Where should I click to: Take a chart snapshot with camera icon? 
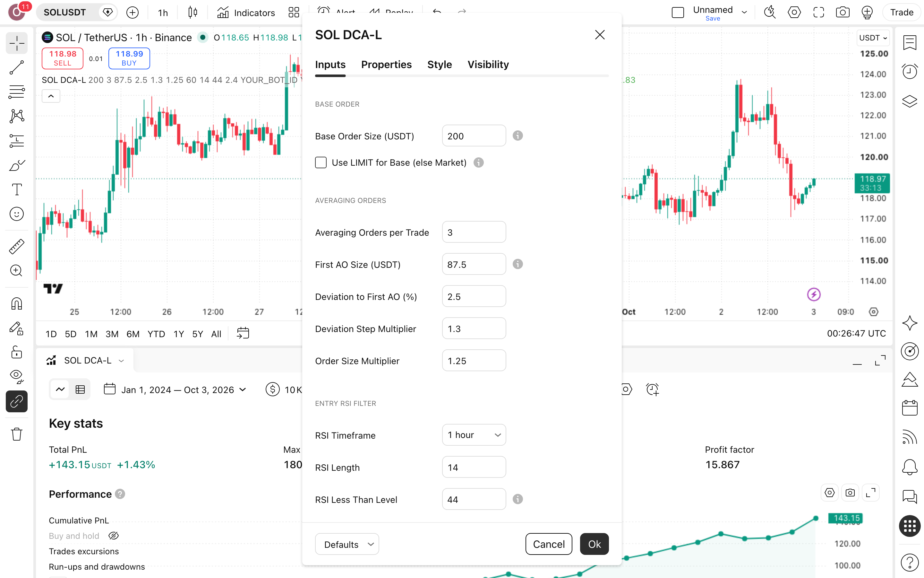pyautogui.click(x=843, y=13)
